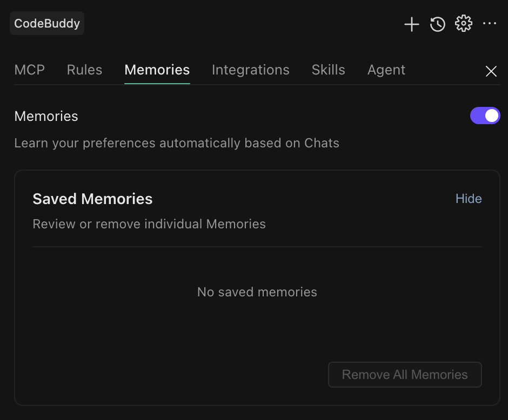The image size is (508, 420).
Task: Open chat history clock icon
Action: (438, 24)
